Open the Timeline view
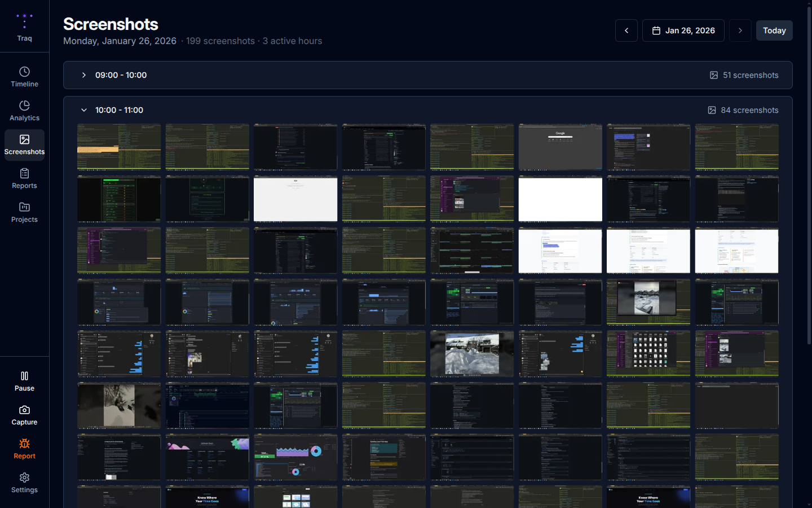The image size is (812, 508). 24,77
